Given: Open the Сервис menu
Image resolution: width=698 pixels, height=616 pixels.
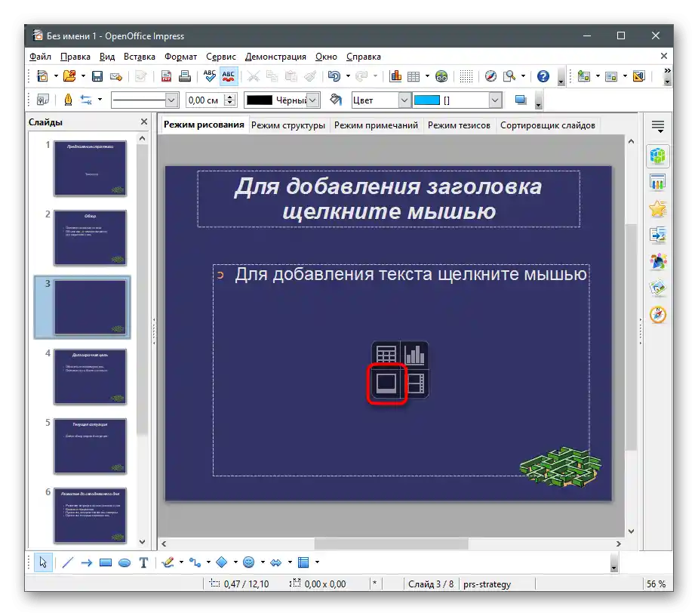Looking at the screenshot, I should pos(221,57).
